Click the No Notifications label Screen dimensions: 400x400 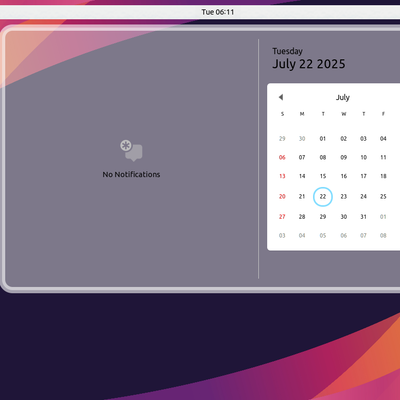click(x=131, y=174)
